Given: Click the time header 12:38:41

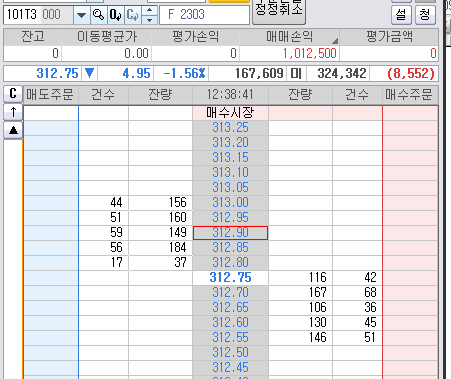Looking at the screenshot, I should [x=230, y=95].
